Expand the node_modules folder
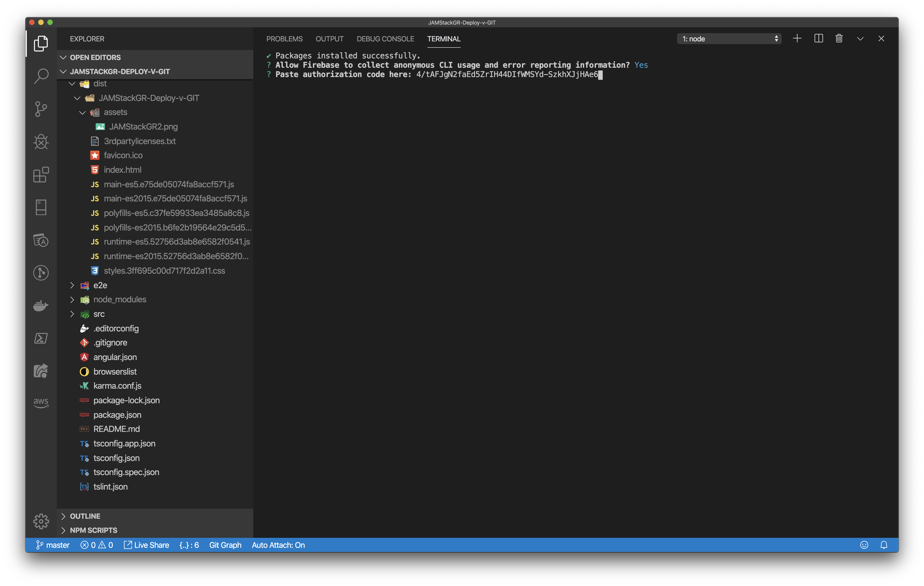 point(155,300)
